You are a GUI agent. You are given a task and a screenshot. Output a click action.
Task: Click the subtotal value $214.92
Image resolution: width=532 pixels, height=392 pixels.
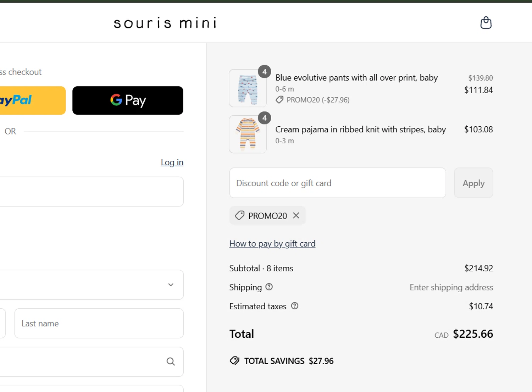479,268
